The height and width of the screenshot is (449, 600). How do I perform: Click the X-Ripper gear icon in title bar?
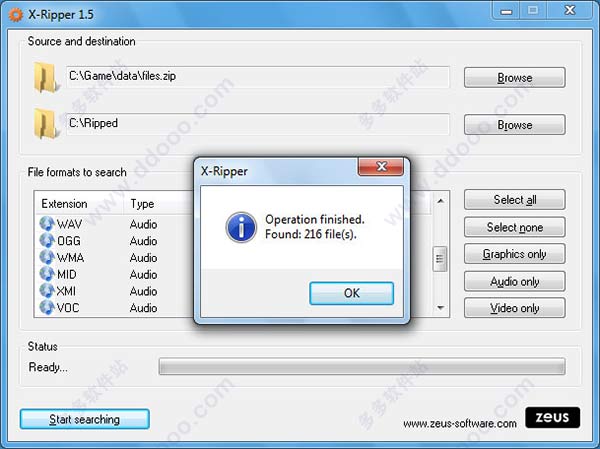(x=16, y=15)
